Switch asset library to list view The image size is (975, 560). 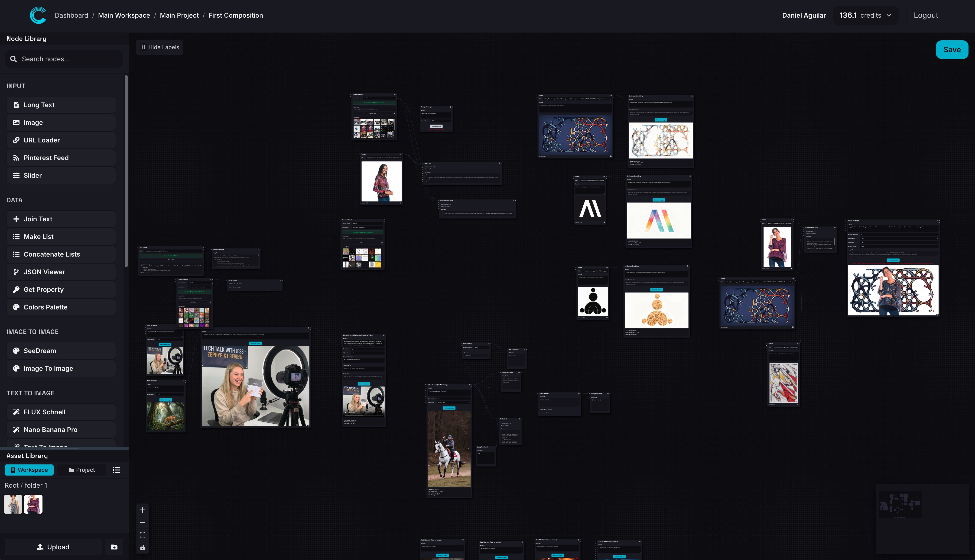coord(116,470)
